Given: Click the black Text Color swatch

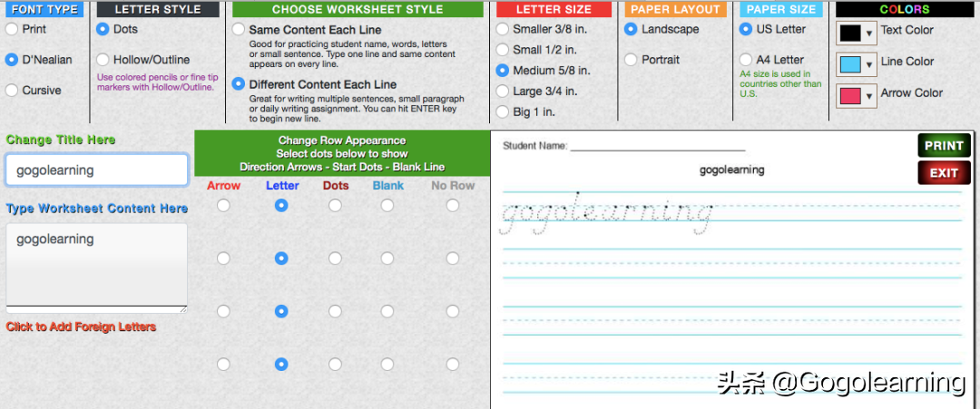Looking at the screenshot, I should [x=850, y=34].
